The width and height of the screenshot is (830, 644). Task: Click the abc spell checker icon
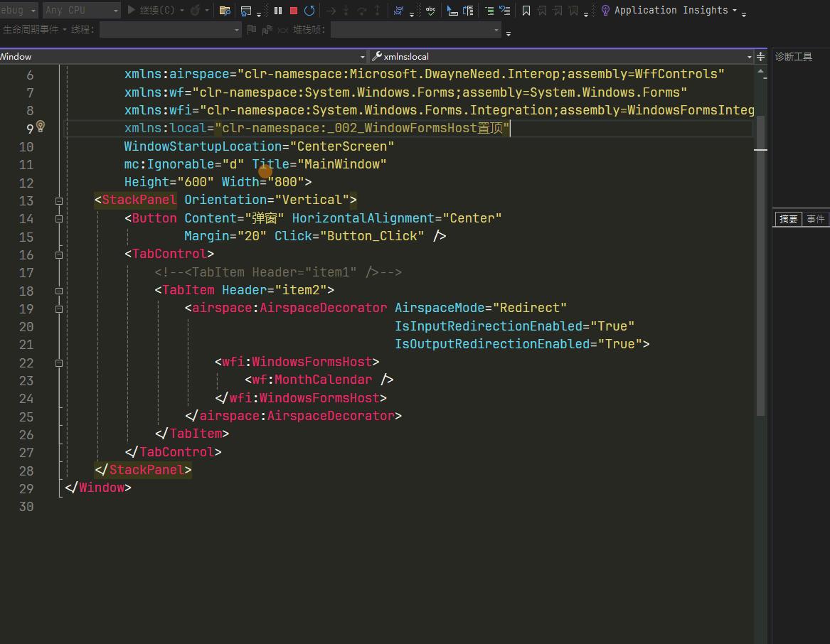pyautogui.click(x=430, y=10)
